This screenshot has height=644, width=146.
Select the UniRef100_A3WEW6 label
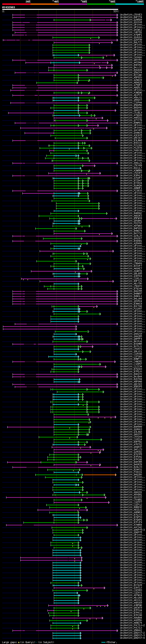tap(131, 93)
